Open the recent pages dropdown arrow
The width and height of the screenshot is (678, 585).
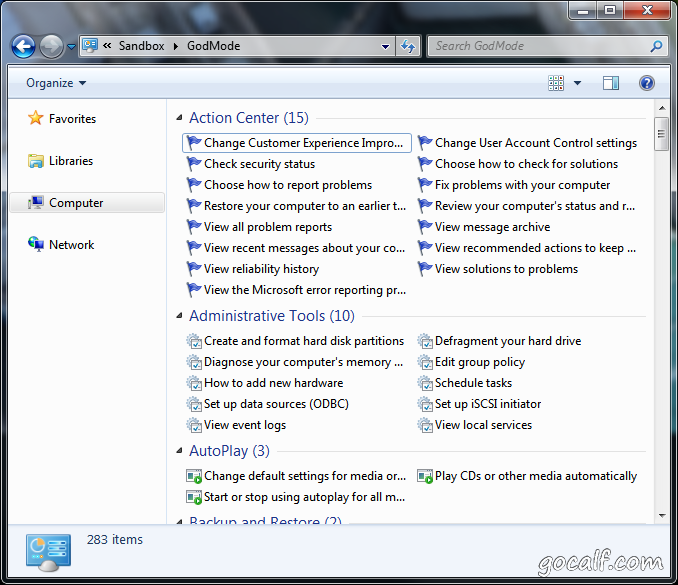pyautogui.click(x=72, y=46)
